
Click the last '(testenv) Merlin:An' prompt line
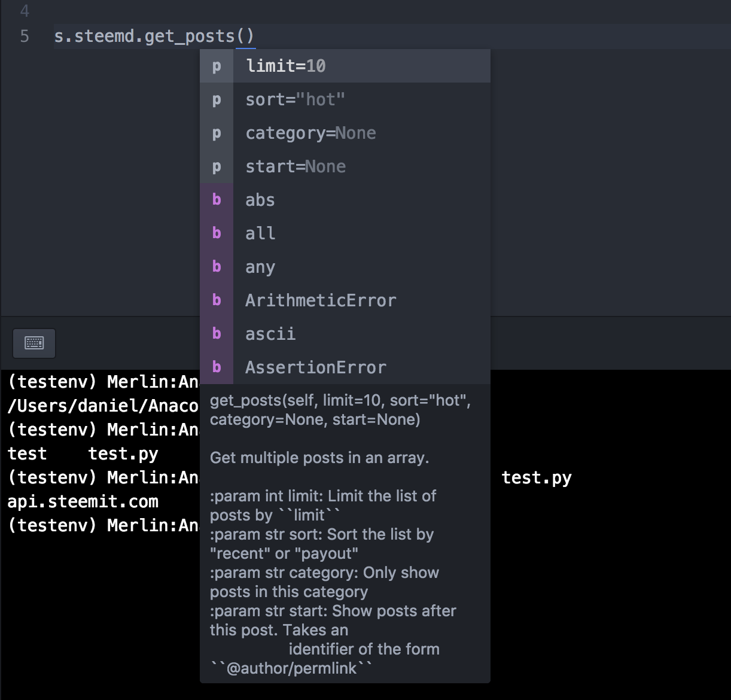pyautogui.click(x=103, y=525)
